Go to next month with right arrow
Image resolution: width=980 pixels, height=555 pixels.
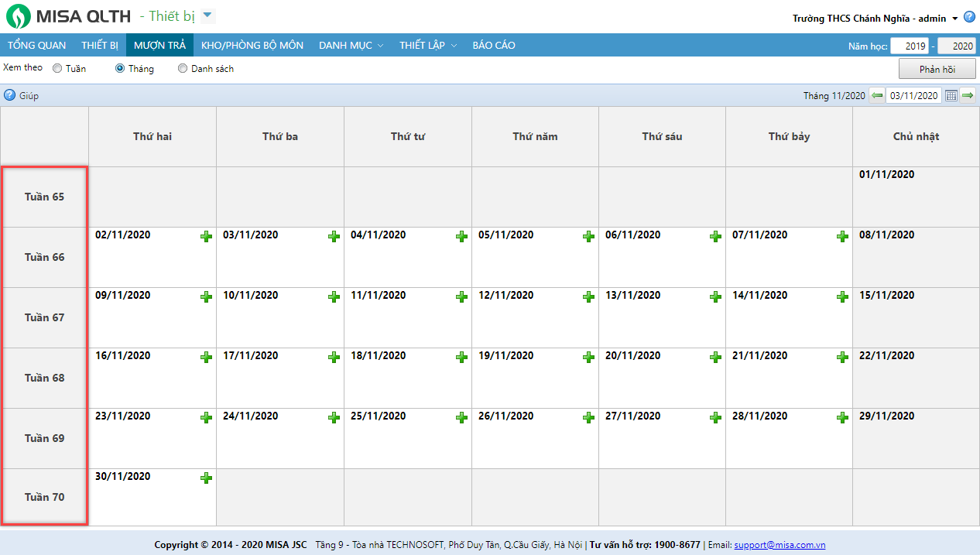click(x=968, y=96)
